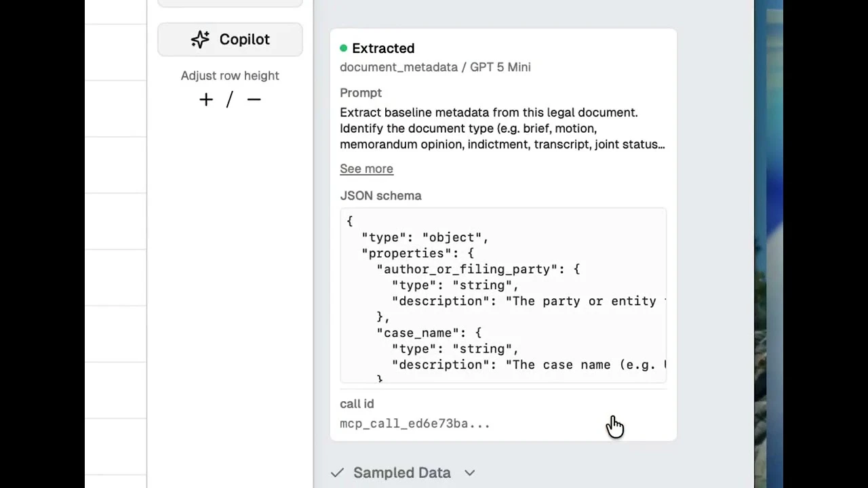Screen dimensions: 868x488
Task: Increase row height with the plus icon
Action: click(x=206, y=100)
